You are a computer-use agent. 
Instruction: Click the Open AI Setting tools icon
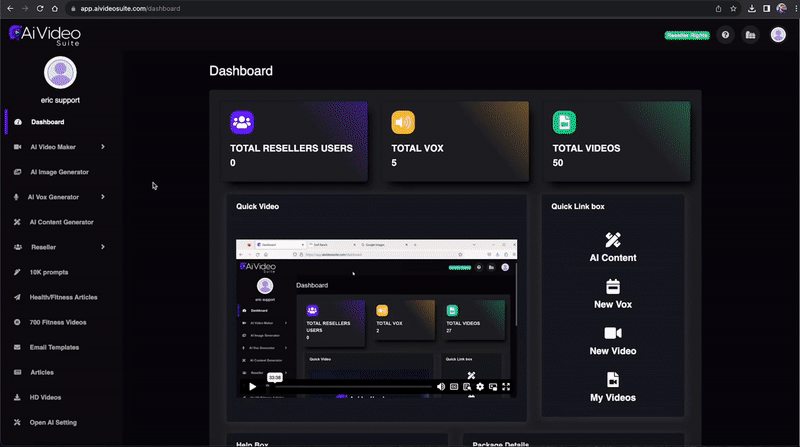coord(17,422)
